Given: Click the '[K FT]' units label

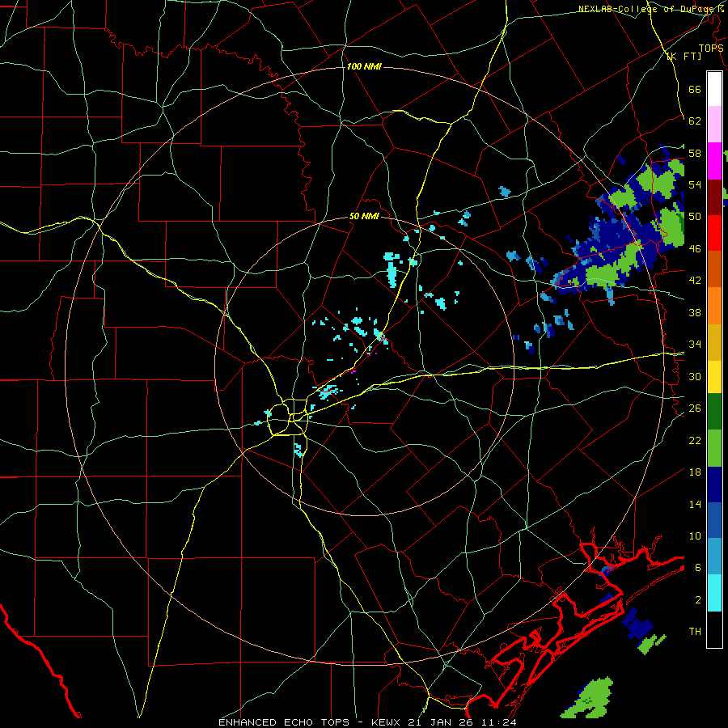Looking at the screenshot, I should pyautogui.click(x=684, y=56).
